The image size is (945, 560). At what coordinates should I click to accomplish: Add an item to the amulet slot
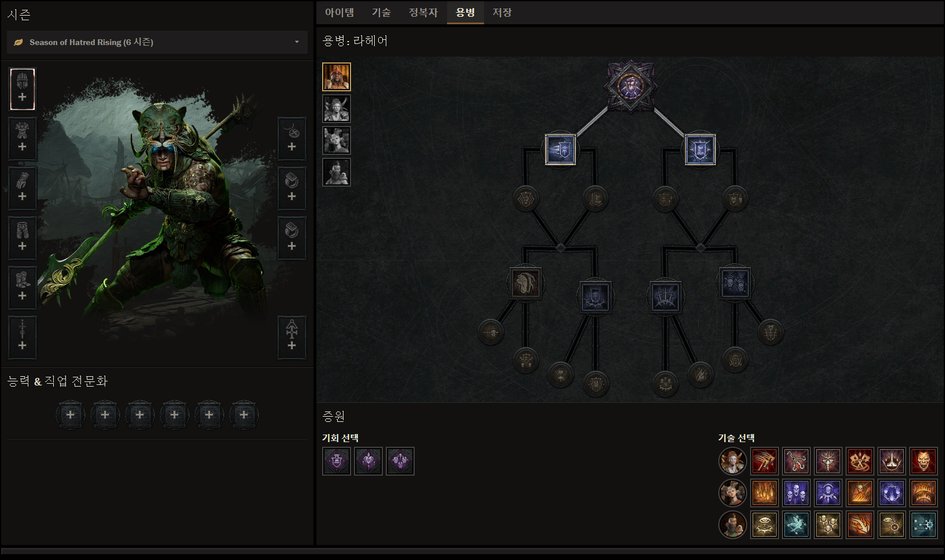(x=292, y=139)
